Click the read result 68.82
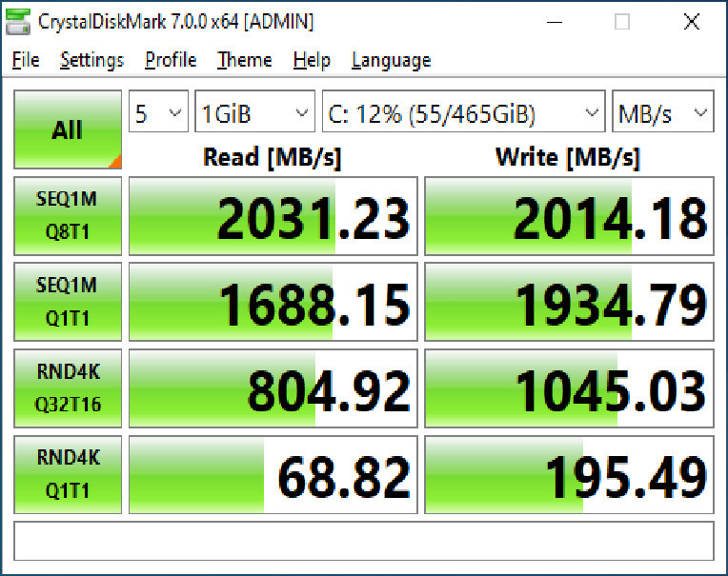The width and height of the screenshot is (728, 576). pyautogui.click(x=273, y=474)
